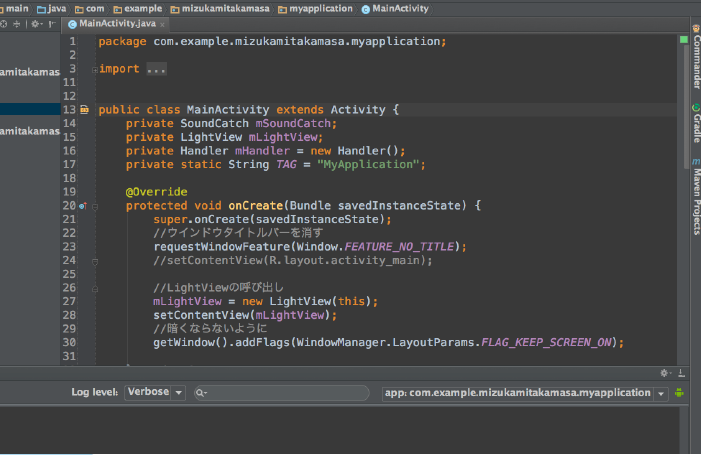This screenshot has height=455, width=701.
Task: Click the 'com' folder breadcrumb
Action: click(x=90, y=8)
